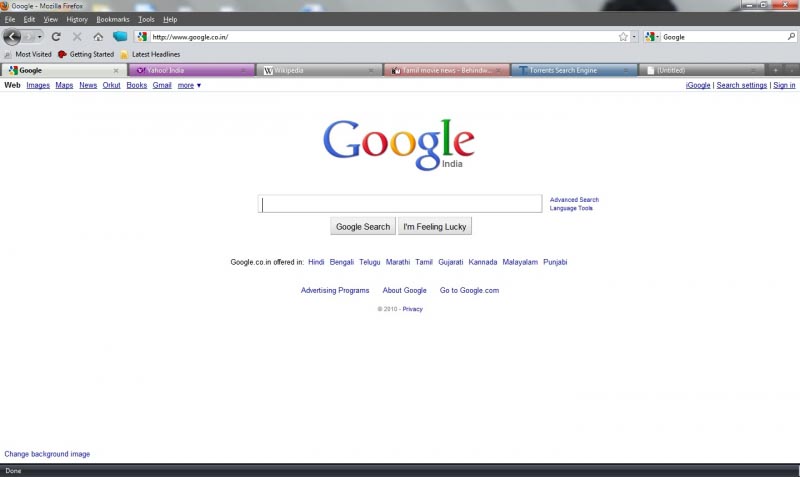
Task: Open Google Maps link
Action: tap(64, 85)
